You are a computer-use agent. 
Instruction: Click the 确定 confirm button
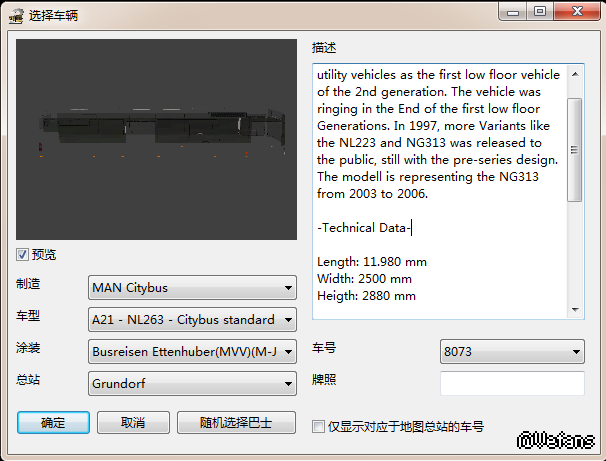tap(53, 422)
